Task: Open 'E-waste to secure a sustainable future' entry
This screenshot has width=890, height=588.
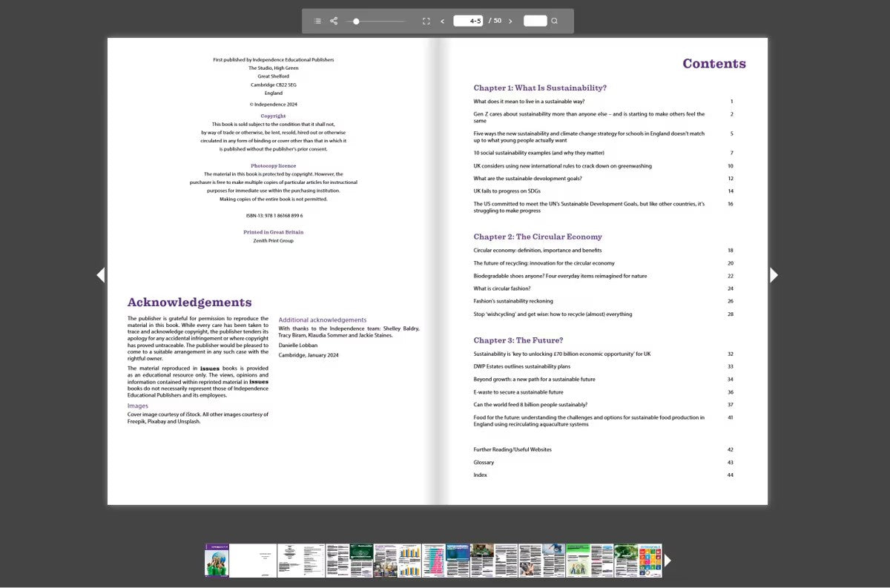Action: [518, 392]
